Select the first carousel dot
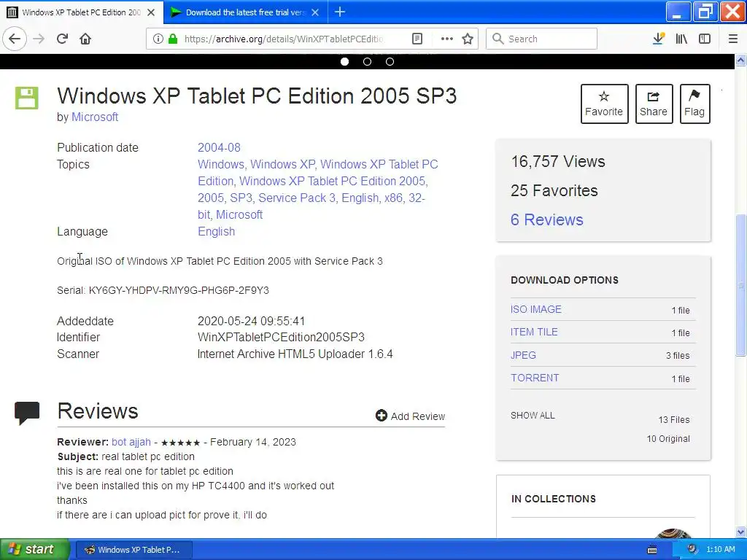The height and width of the screenshot is (560, 747). [x=344, y=62]
